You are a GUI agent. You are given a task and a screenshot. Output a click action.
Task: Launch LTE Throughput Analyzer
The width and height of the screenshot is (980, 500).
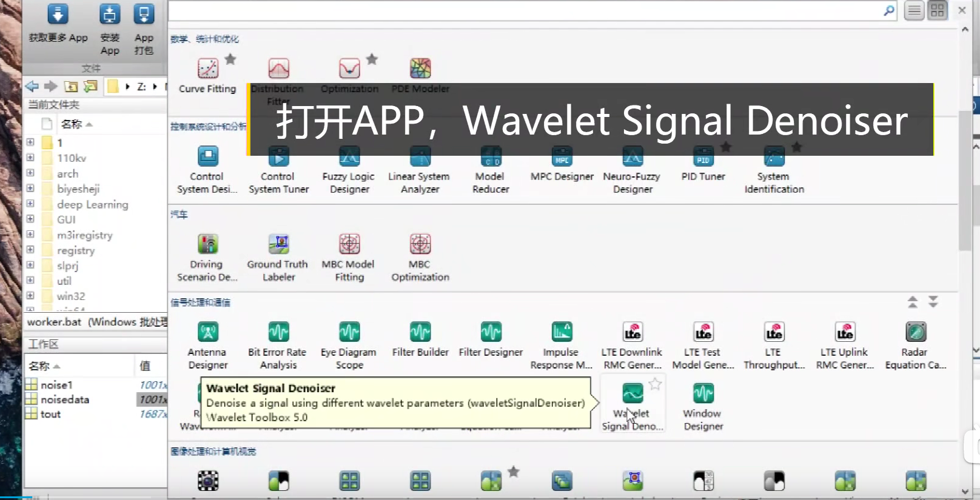774,345
